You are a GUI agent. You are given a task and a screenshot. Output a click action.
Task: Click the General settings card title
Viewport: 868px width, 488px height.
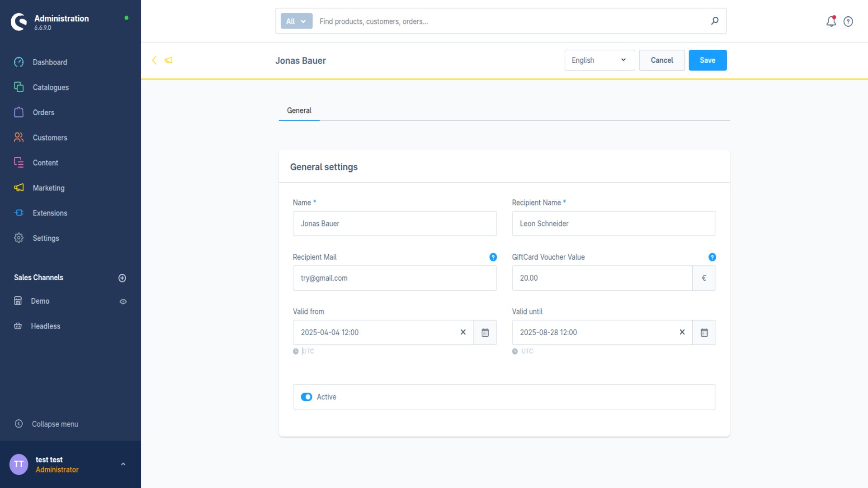[x=324, y=167]
